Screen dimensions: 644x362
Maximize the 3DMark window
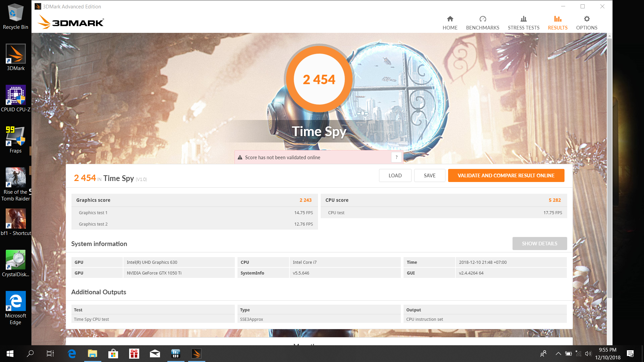click(x=583, y=6)
